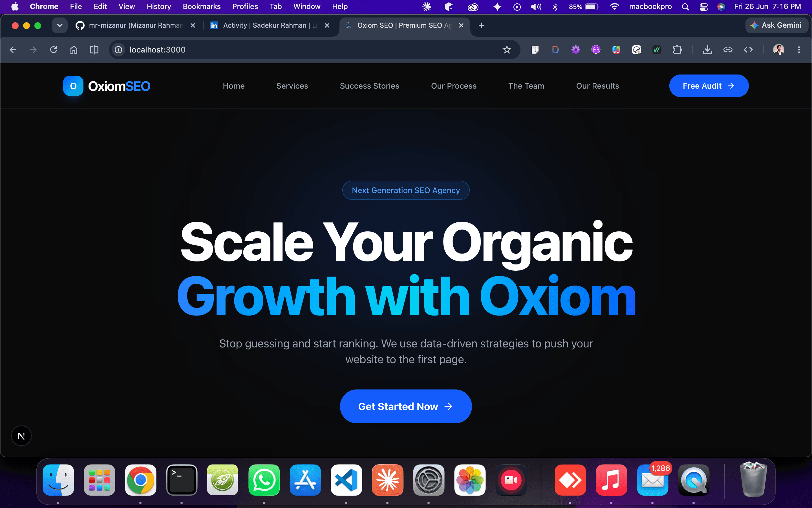
Task: Click the copy link toolbar icon
Action: click(x=728, y=50)
